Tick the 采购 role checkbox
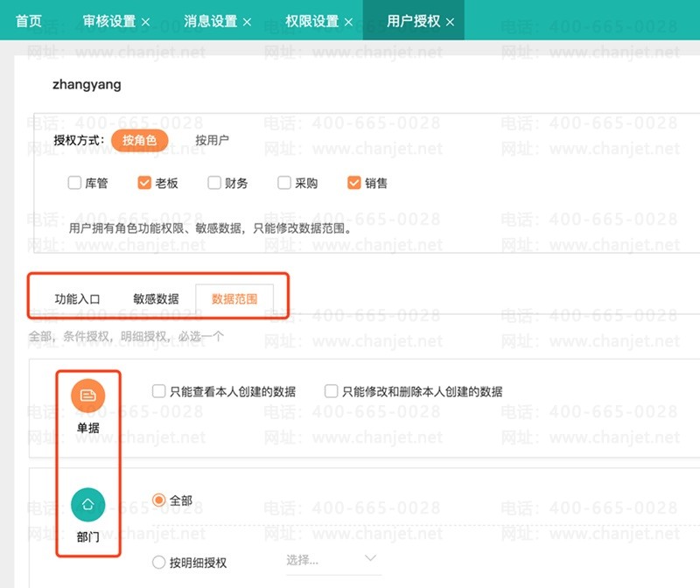The height and width of the screenshot is (588, 700). 284,183
